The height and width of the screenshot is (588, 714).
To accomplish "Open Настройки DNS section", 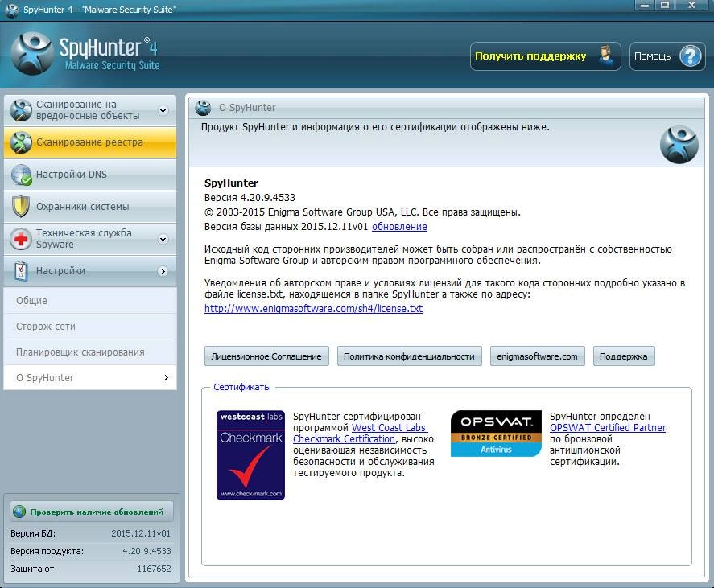I will [90, 175].
